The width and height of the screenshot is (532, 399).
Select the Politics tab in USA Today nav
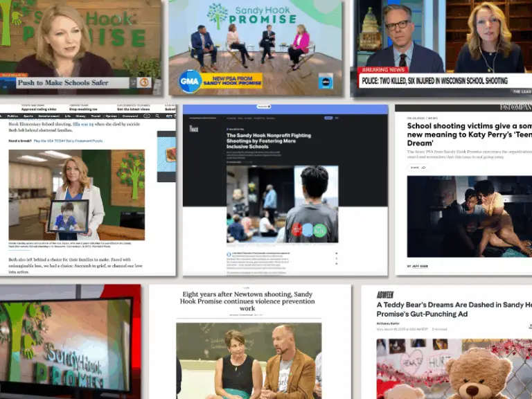pyautogui.click(x=12, y=116)
